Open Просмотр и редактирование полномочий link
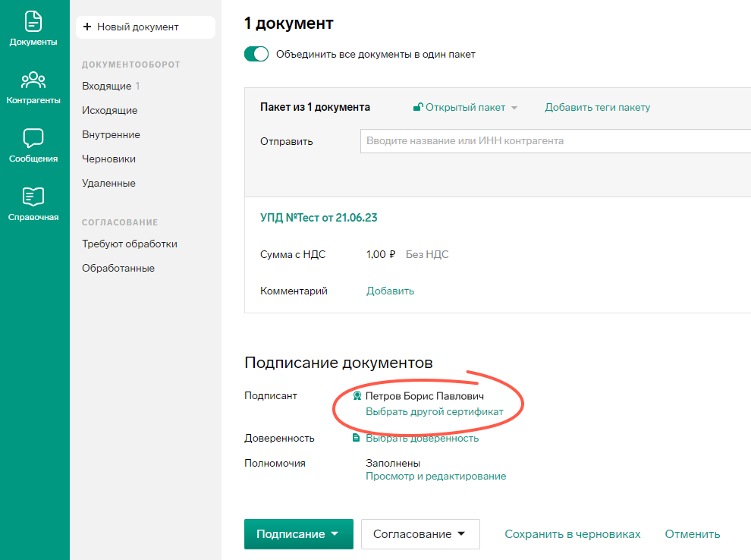This screenshot has width=751, height=560. 436,477
